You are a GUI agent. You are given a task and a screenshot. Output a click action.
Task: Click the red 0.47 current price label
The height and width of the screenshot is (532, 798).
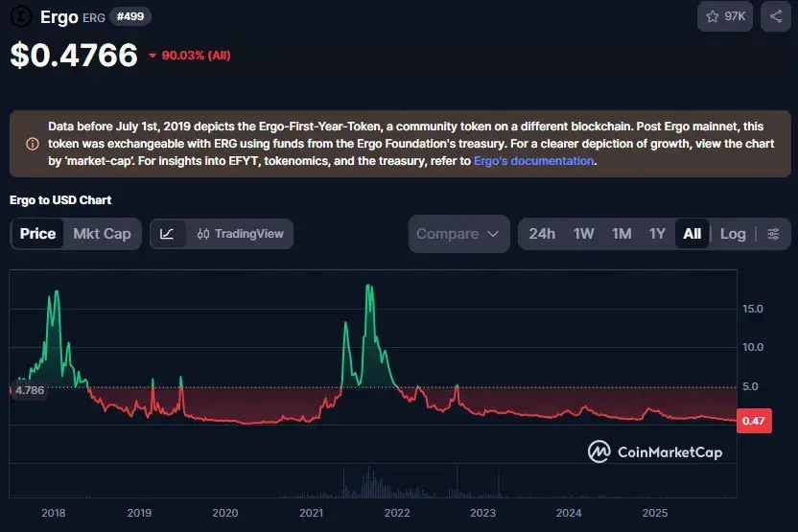coord(754,421)
